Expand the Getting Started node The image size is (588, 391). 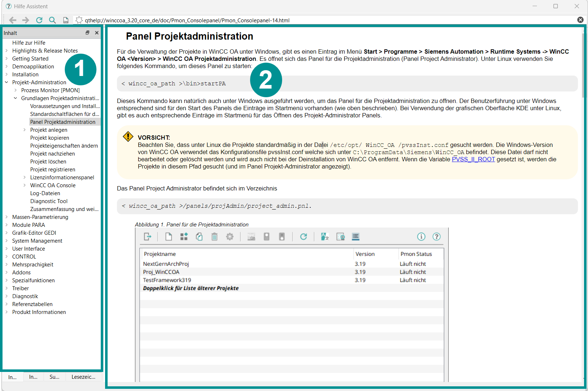pos(6,59)
